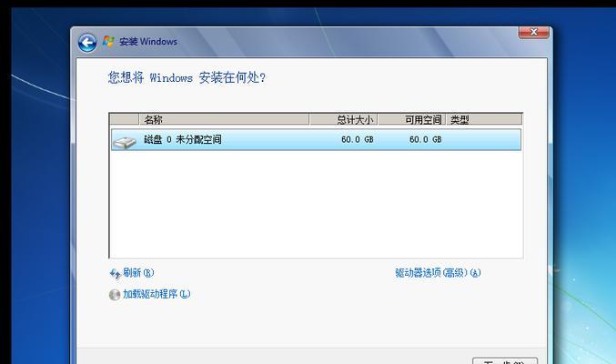
Task: Close the 安装 Windows setup window
Action: point(533,32)
